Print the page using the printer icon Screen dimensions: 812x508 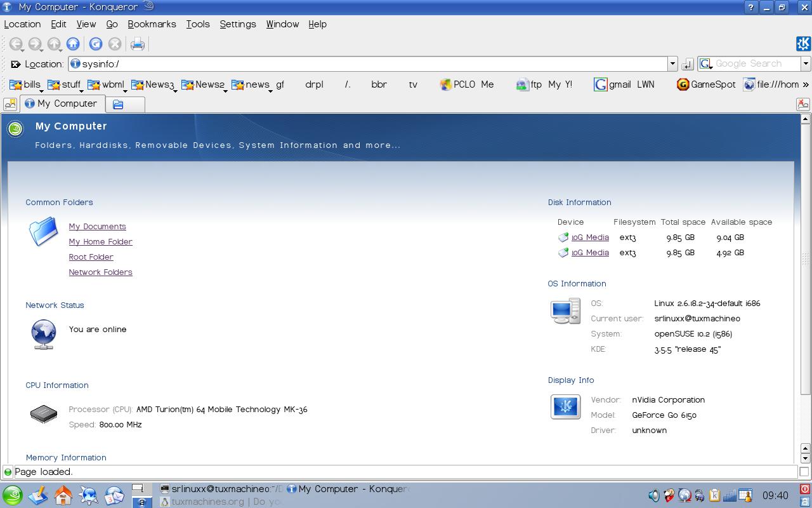[138, 44]
